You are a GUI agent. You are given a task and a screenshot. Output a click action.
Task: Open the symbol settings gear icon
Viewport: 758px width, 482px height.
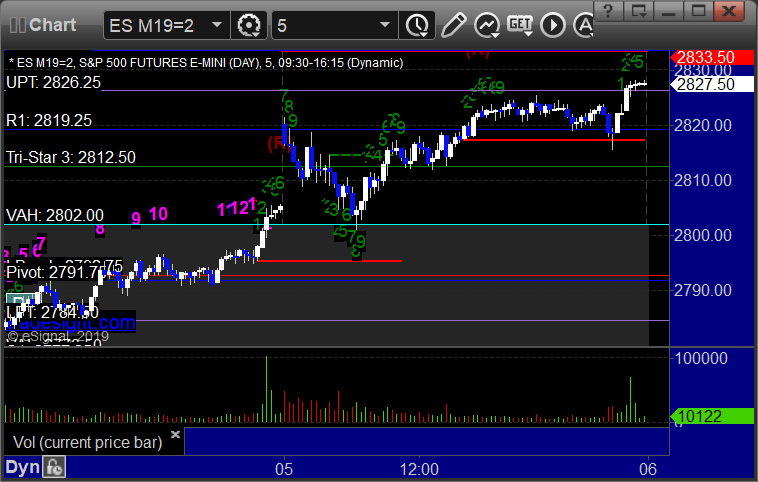click(x=249, y=25)
